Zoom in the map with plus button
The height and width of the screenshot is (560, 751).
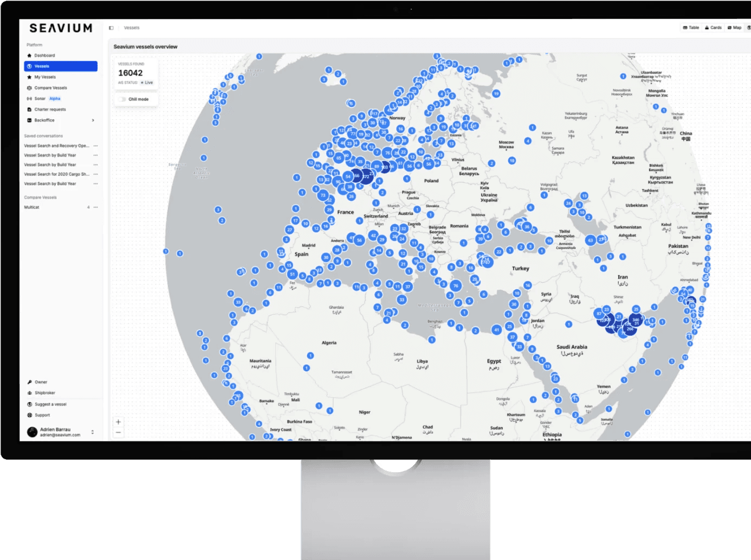[118, 422]
